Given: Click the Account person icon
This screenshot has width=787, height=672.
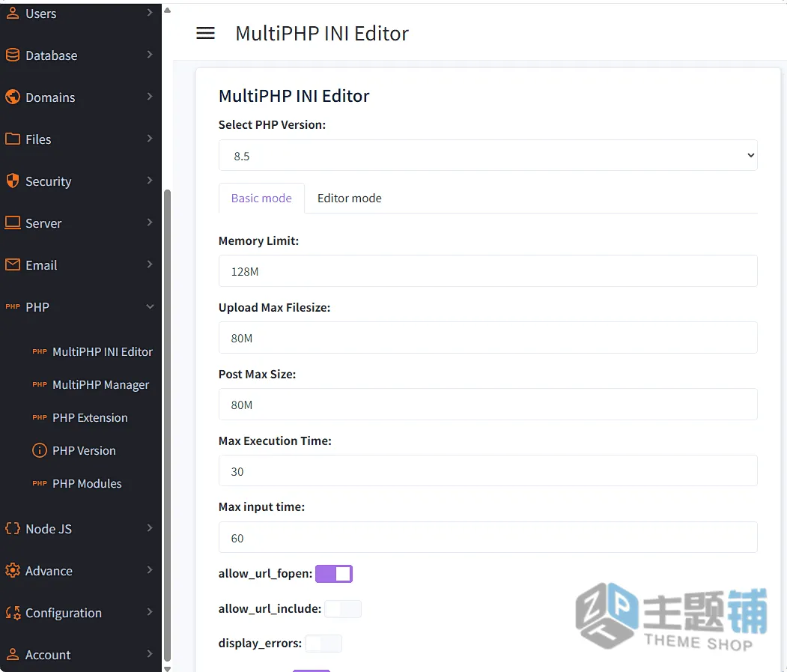Looking at the screenshot, I should click(x=13, y=654).
